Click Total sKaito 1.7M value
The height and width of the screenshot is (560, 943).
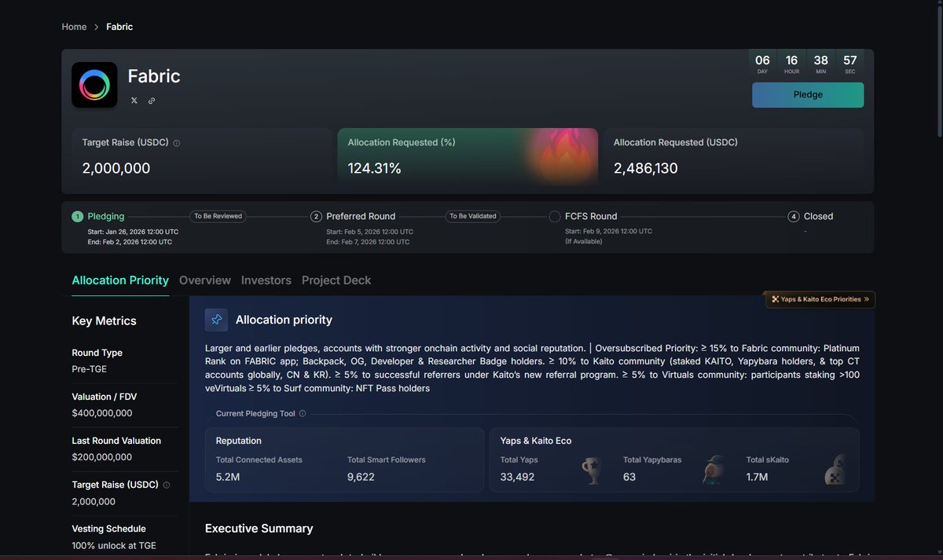(x=757, y=476)
